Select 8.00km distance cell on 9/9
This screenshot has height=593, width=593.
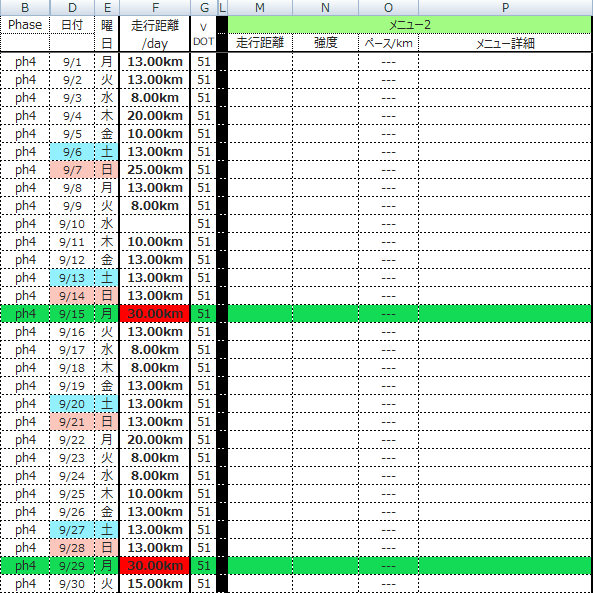point(155,206)
